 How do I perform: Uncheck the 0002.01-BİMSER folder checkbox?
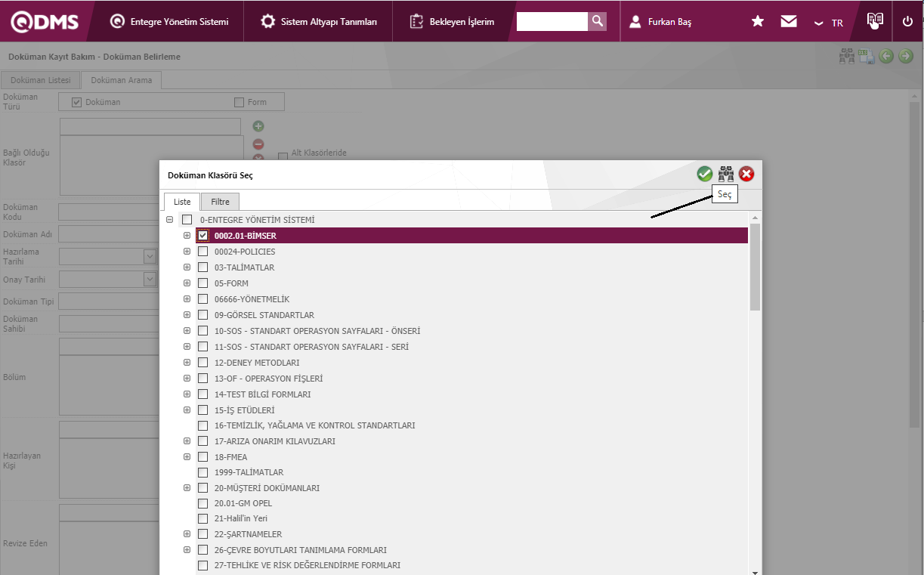(x=202, y=236)
